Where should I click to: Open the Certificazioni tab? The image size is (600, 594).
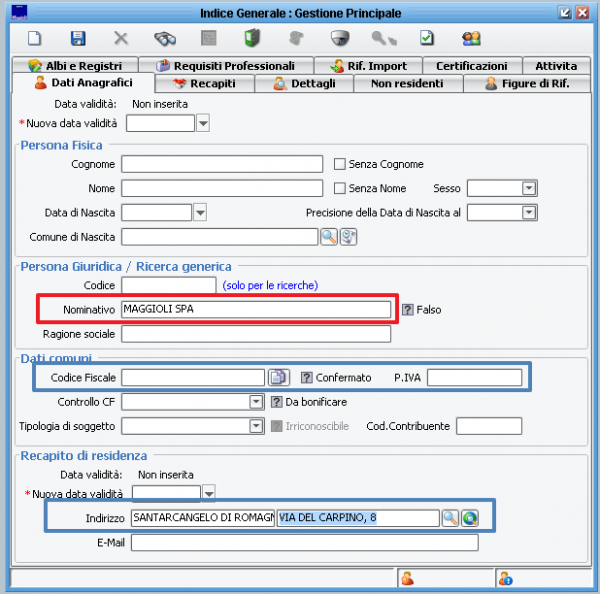[472, 65]
